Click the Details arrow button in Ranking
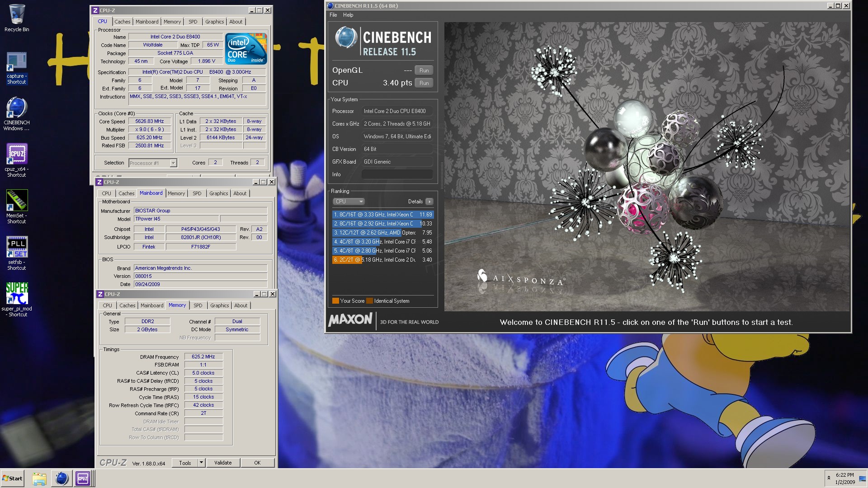This screenshot has width=868, height=488. 429,202
